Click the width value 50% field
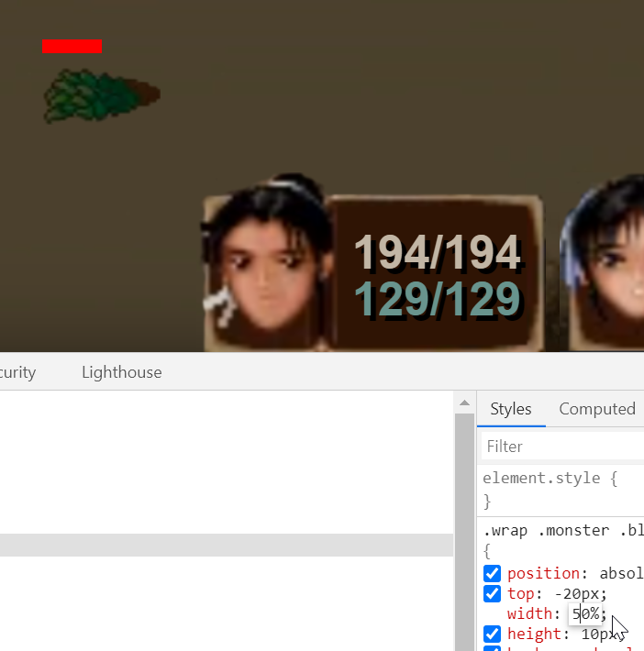This screenshot has height=651, width=644. tap(585, 613)
